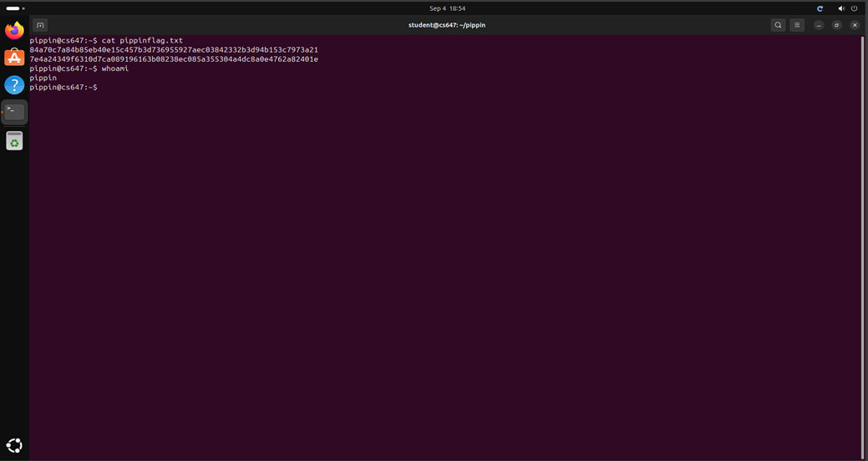Open the Trash from the dock
This screenshot has width=868, height=461.
click(x=14, y=141)
